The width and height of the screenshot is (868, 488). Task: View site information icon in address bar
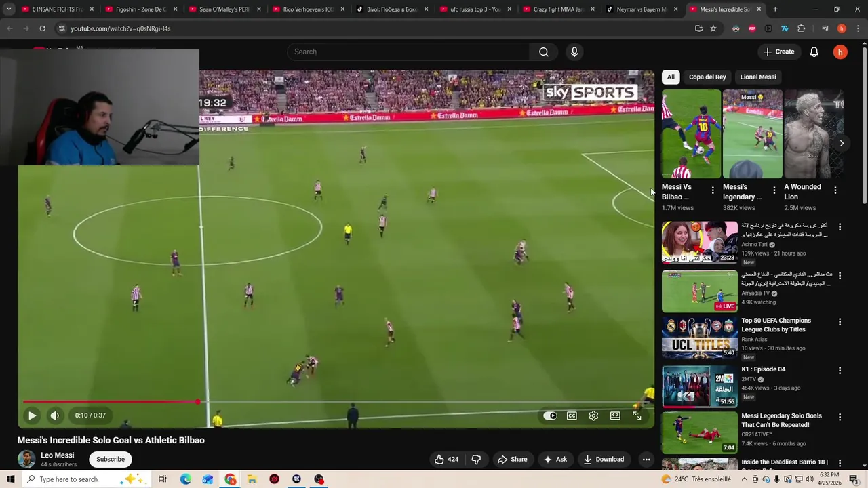61,28
